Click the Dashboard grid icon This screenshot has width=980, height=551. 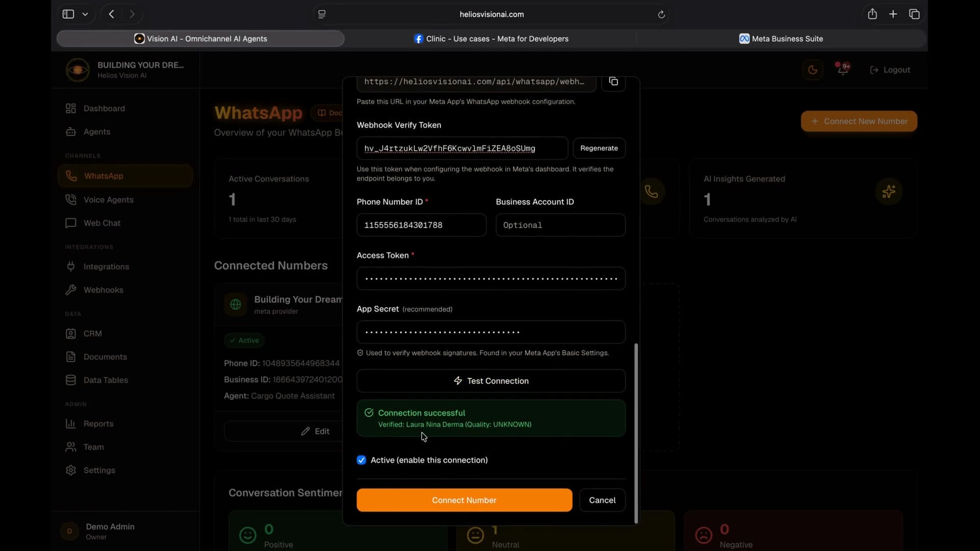click(x=71, y=108)
